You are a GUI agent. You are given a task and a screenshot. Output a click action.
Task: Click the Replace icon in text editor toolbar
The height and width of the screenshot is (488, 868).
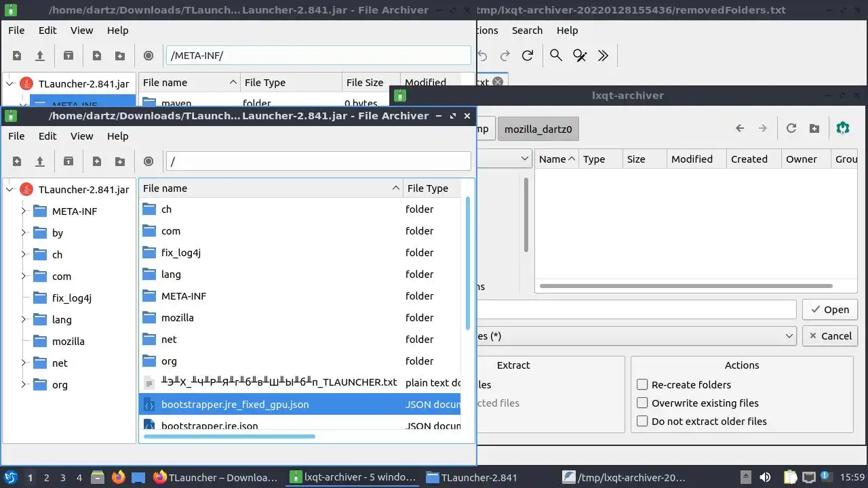580,56
